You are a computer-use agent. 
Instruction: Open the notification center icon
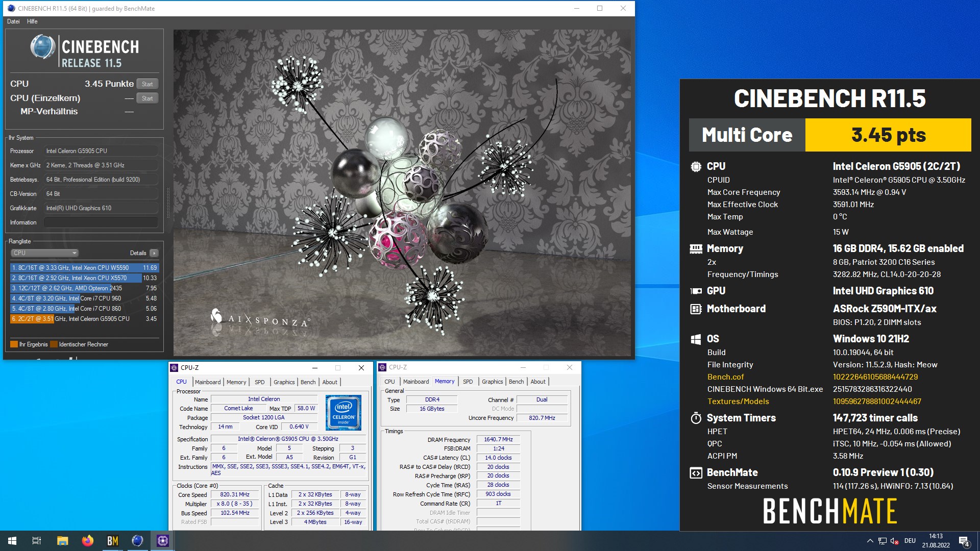click(x=964, y=541)
